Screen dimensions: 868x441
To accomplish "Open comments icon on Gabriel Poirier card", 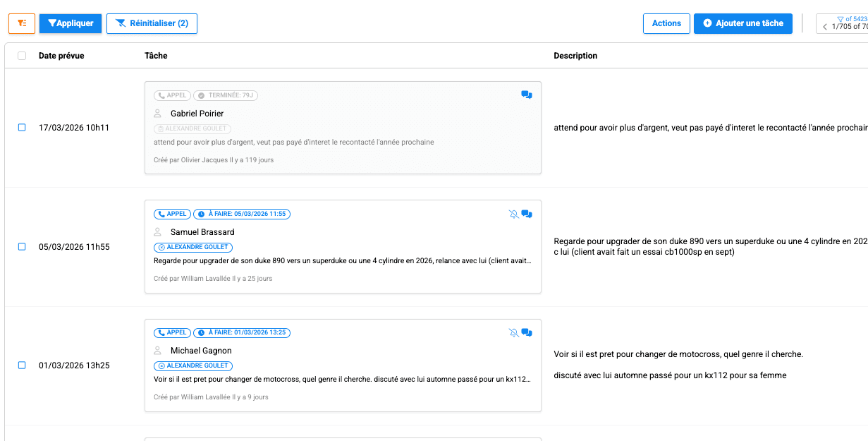I will point(527,95).
